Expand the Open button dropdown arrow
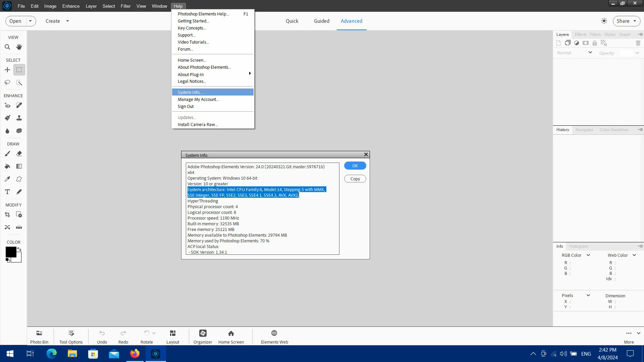The height and width of the screenshot is (362, 644). [x=31, y=21]
